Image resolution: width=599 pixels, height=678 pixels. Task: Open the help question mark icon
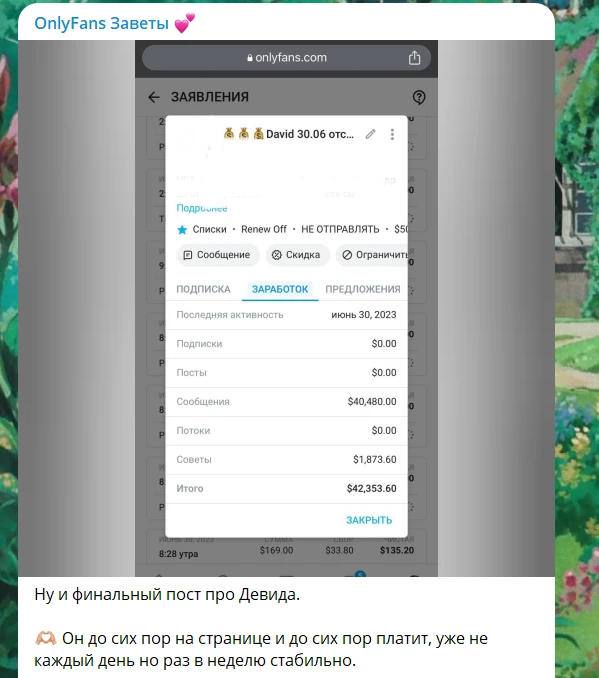point(419,97)
